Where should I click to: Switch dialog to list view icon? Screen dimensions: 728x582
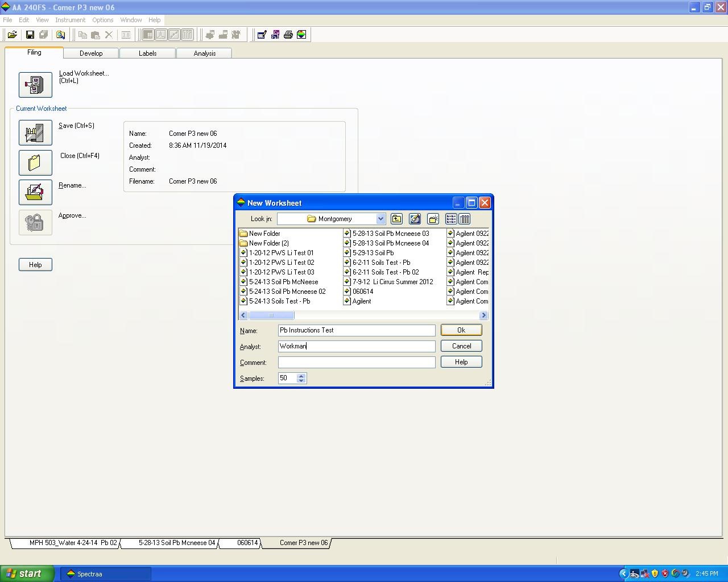[451, 219]
